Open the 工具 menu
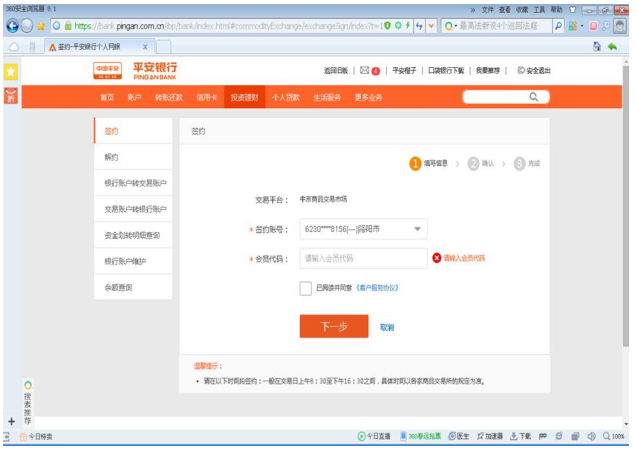The width and height of the screenshot is (637, 451). click(x=539, y=10)
